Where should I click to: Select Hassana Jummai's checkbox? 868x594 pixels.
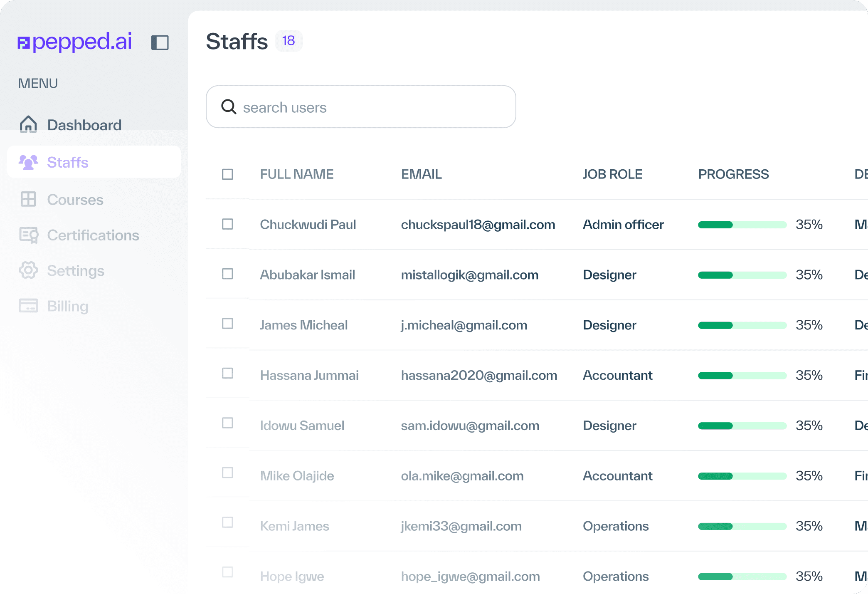tap(227, 374)
